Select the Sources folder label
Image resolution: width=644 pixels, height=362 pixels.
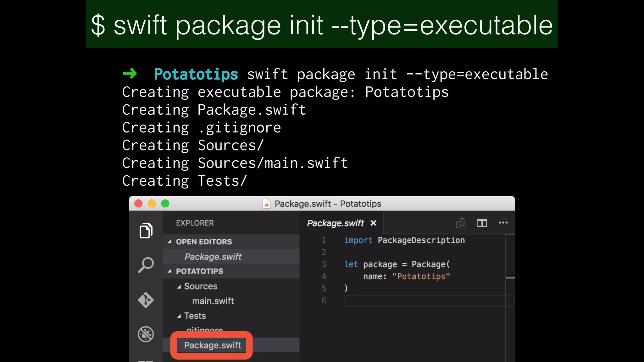click(201, 286)
